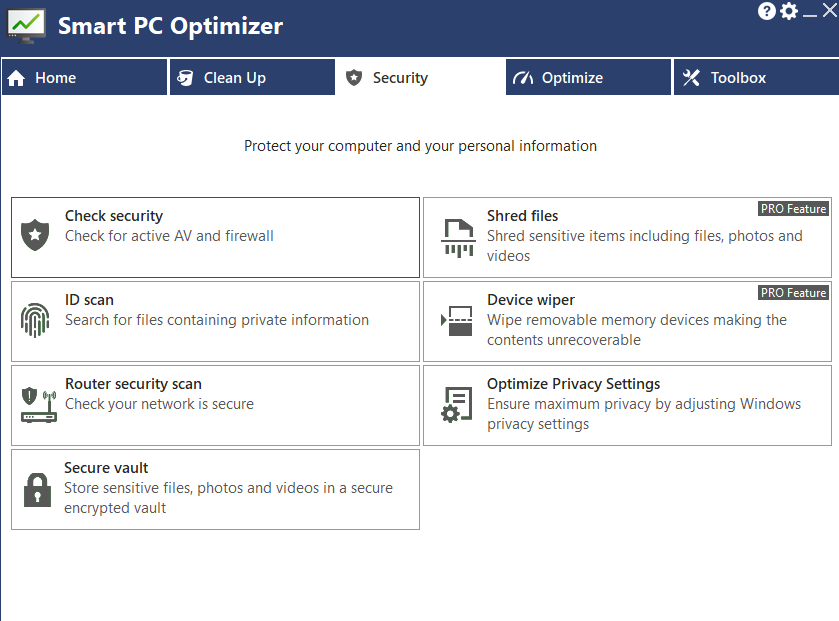Click PRO Feature badge on Device wiper
The width and height of the screenshot is (839, 621).
(x=794, y=293)
